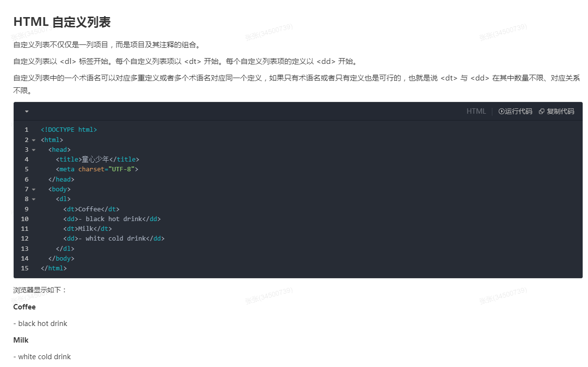Viewport: 588px width, 367px height.
Task: Click the dd white cold drink line
Action: pyautogui.click(x=114, y=239)
